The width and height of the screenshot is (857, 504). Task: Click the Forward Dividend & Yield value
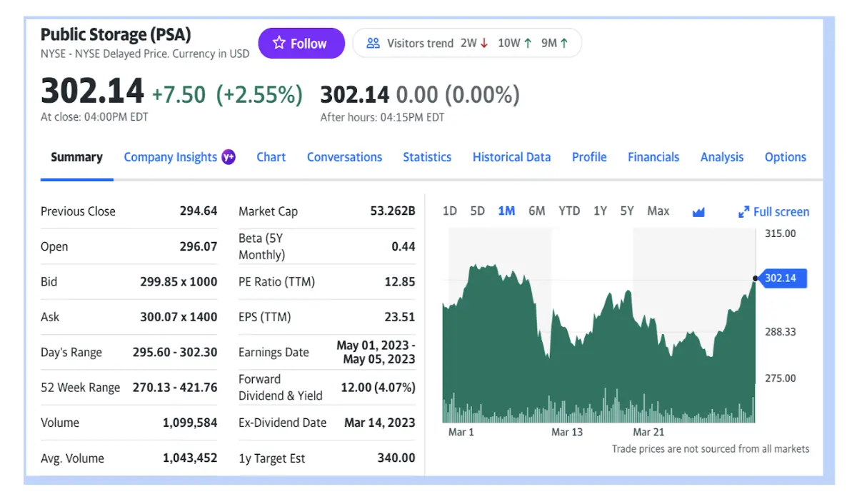point(378,388)
